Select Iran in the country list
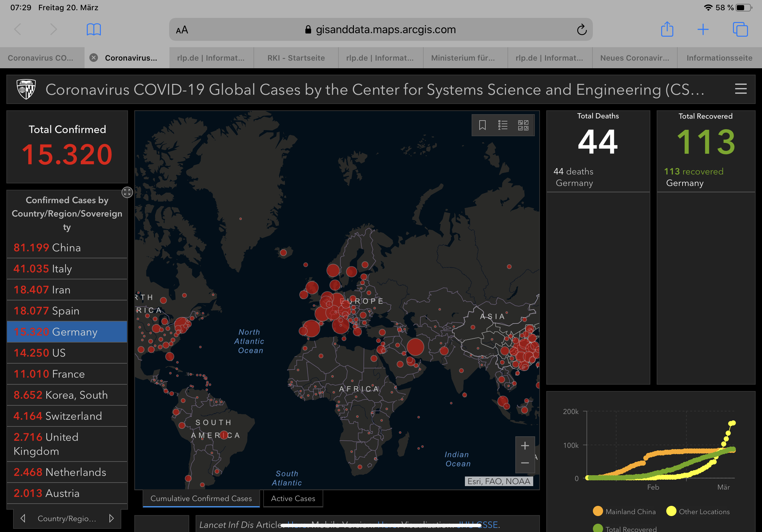The image size is (762, 532). 67,290
